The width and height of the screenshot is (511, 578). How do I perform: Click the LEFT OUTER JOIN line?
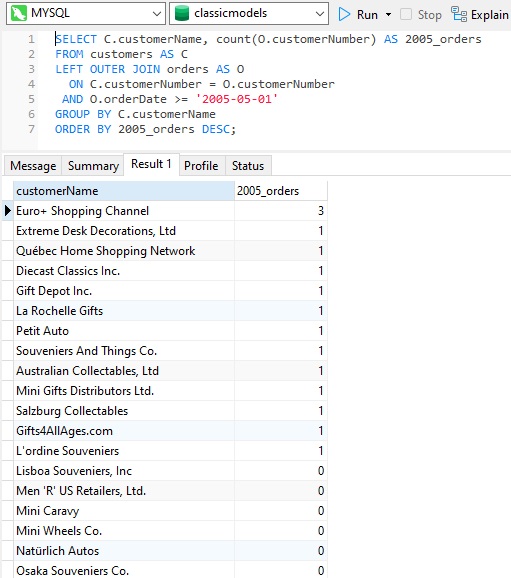[150, 69]
